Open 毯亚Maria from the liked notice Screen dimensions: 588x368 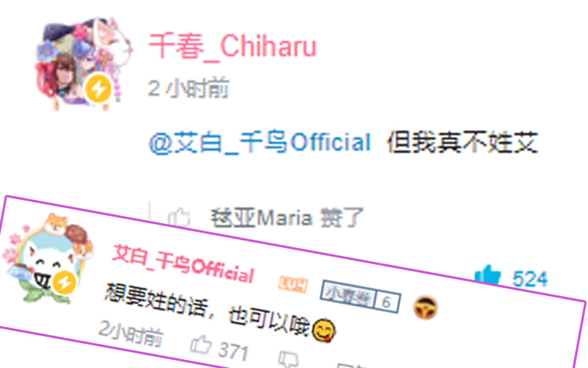point(261,218)
